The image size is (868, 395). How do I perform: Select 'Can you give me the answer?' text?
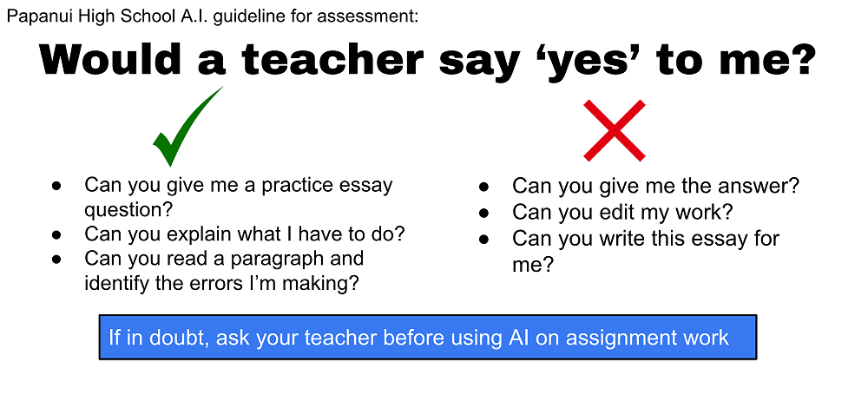(x=655, y=186)
